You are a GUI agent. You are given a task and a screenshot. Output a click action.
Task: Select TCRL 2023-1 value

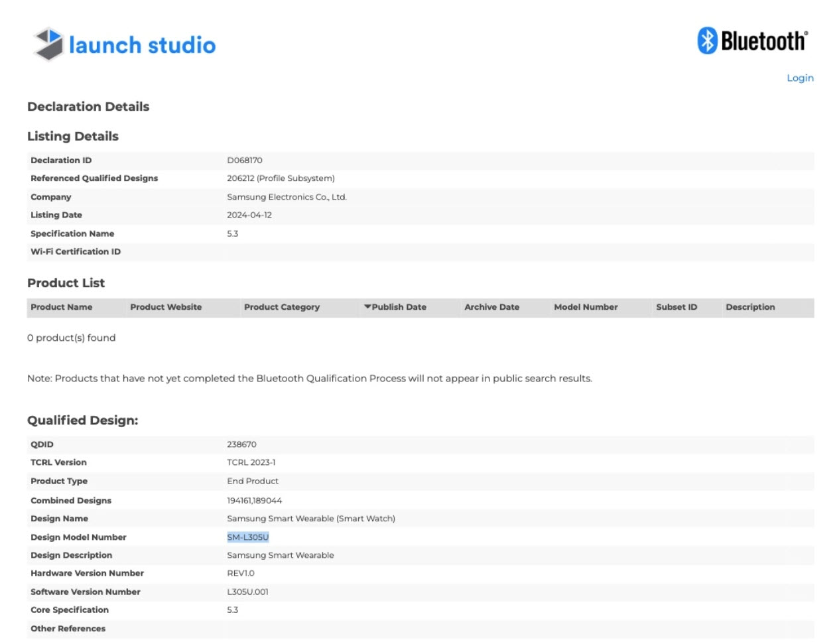pyautogui.click(x=251, y=462)
